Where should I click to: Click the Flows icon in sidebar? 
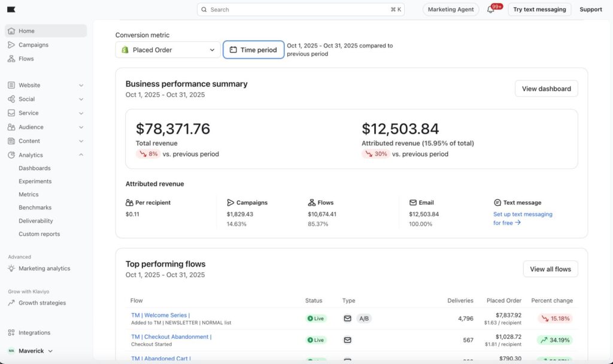[11, 59]
